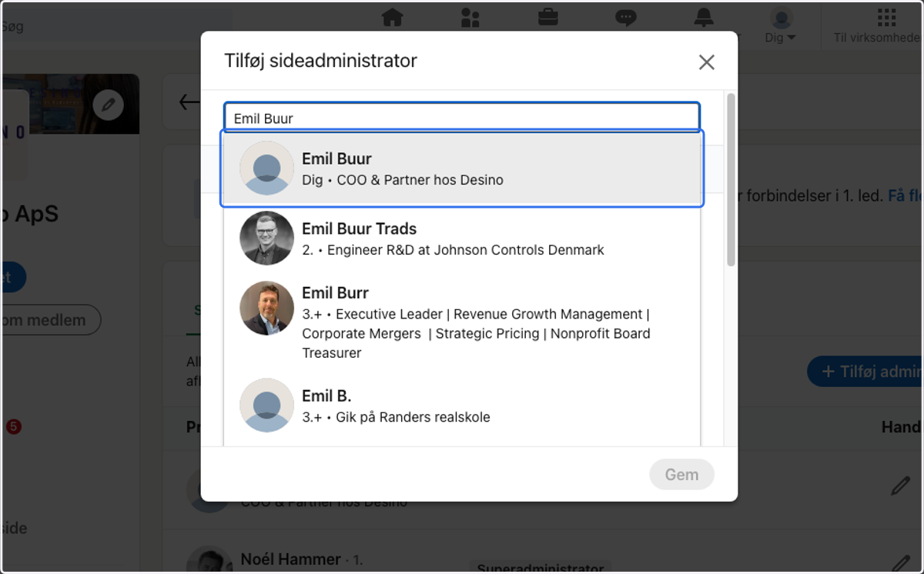Edit Noél Hammer's row pencil icon

[900, 563]
